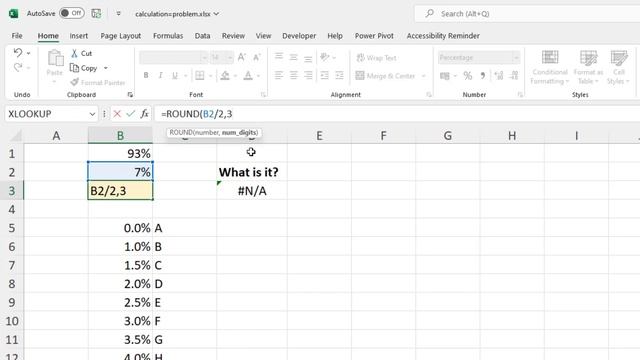Viewport: 640px width, 360px height.
Task: Click in the Search box
Action: 527,14
